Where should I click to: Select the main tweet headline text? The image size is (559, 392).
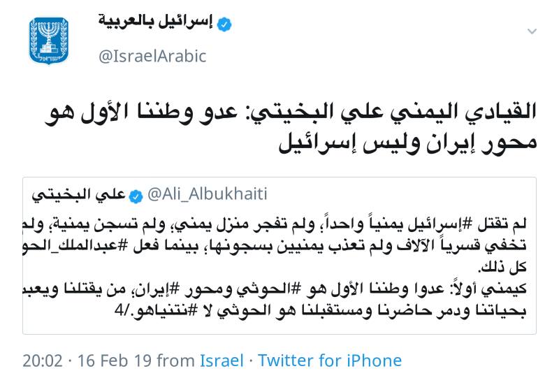point(291,128)
